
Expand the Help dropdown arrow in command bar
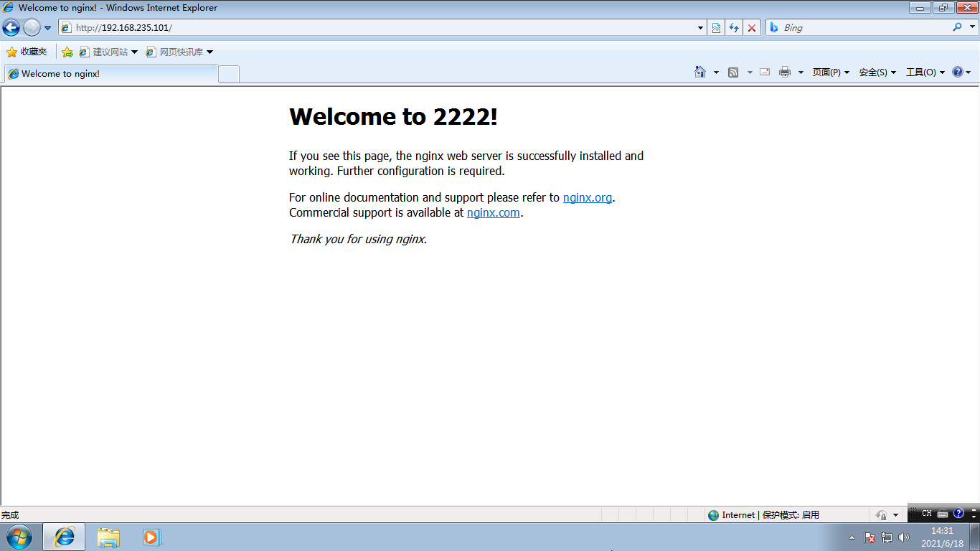(968, 72)
